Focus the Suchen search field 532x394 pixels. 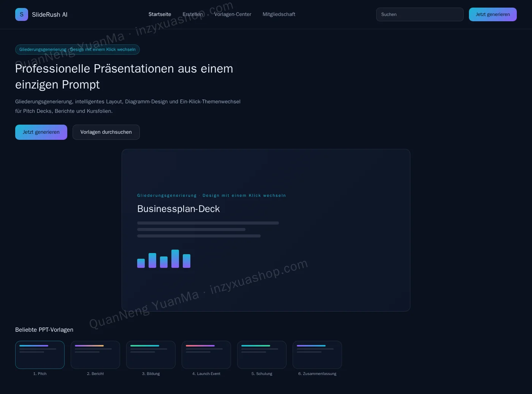420,14
